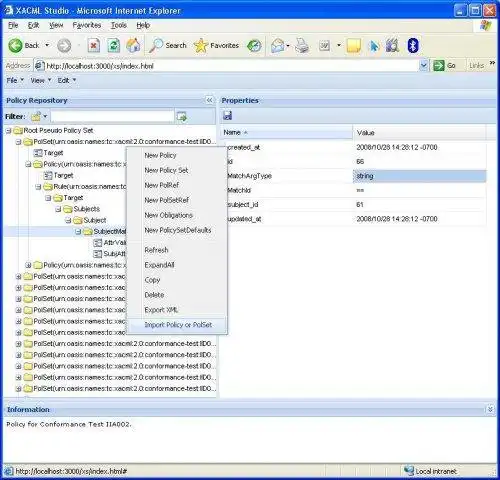Go to Home page icon
Viewport: 500px width, 480px height.
[x=133, y=46]
